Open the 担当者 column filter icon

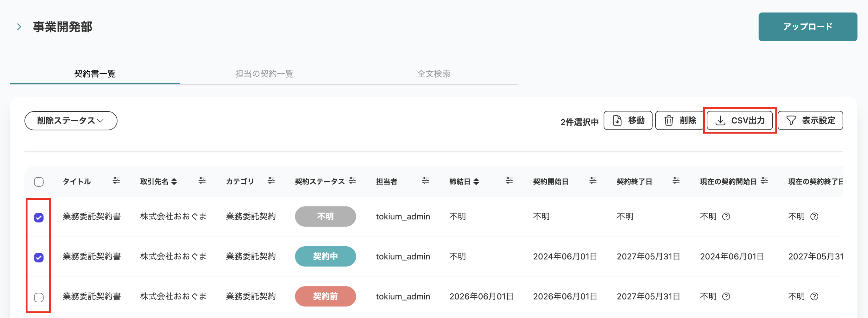click(x=425, y=181)
